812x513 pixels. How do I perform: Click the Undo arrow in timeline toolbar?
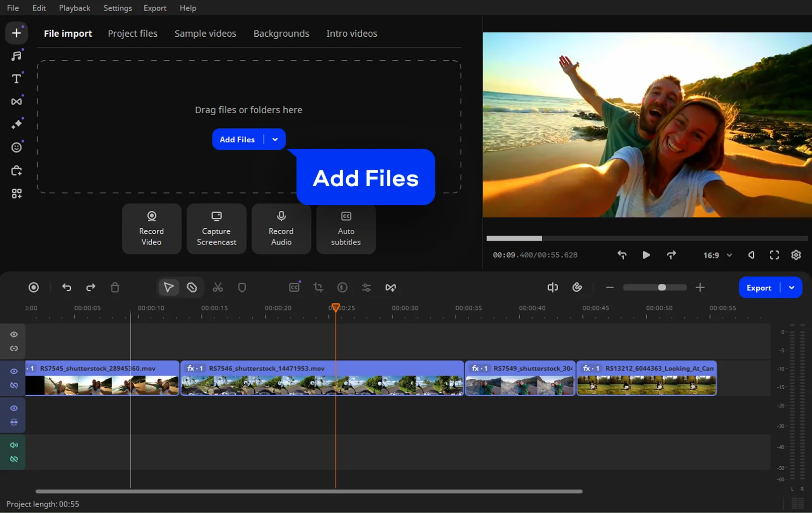point(67,288)
